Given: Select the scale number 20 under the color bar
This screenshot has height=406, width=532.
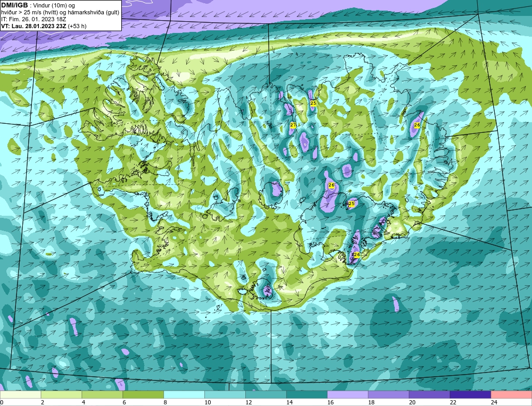Looking at the screenshot, I should (x=412, y=402).
